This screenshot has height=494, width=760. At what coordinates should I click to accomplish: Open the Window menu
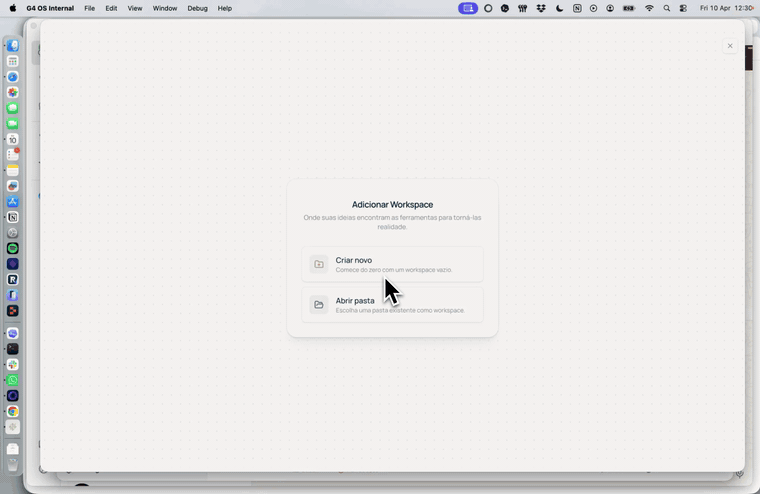coord(165,8)
